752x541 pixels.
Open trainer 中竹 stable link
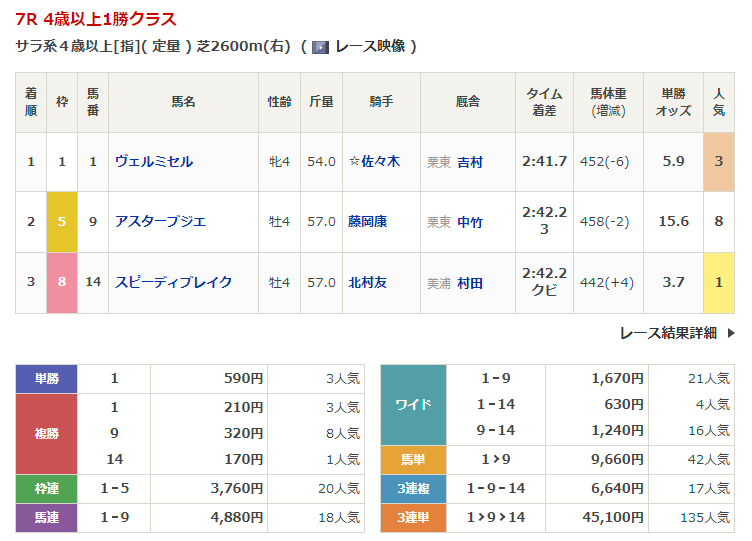[469, 222]
